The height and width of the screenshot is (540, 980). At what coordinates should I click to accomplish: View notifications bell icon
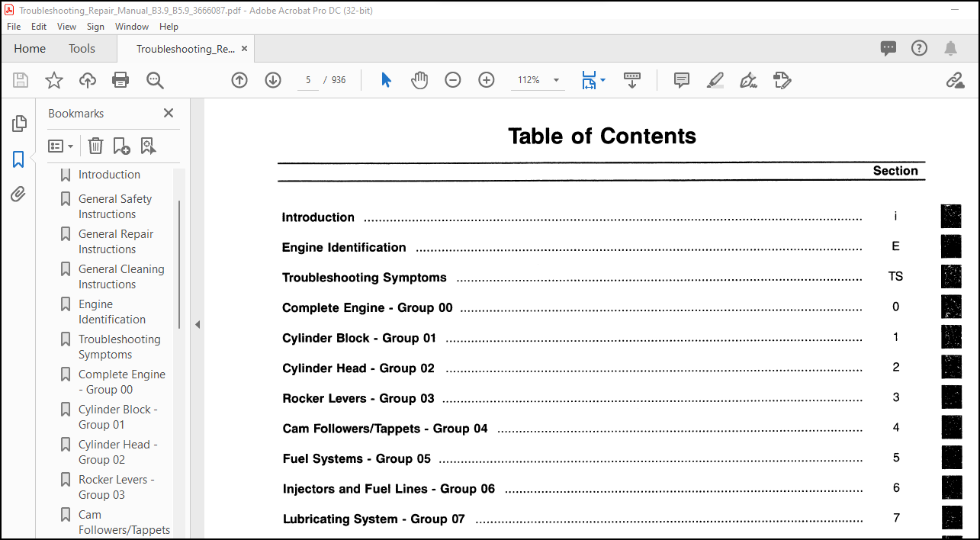(x=950, y=49)
